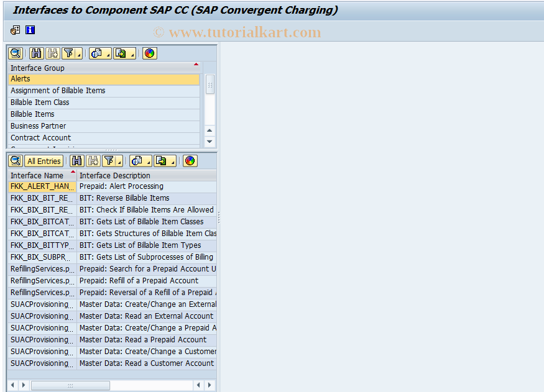Click Export icon in Interface Group toolbar

pos(121,53)
